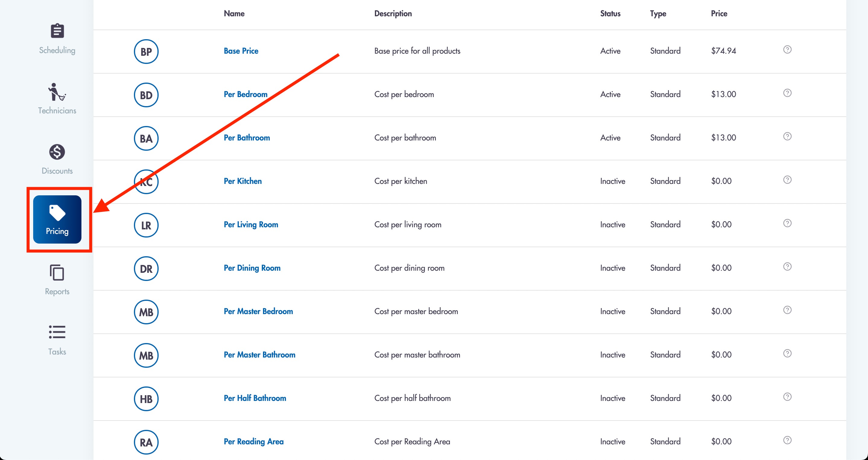
Task: Click the Name column header
Action: pyautogui.click(x=234, y=14)
